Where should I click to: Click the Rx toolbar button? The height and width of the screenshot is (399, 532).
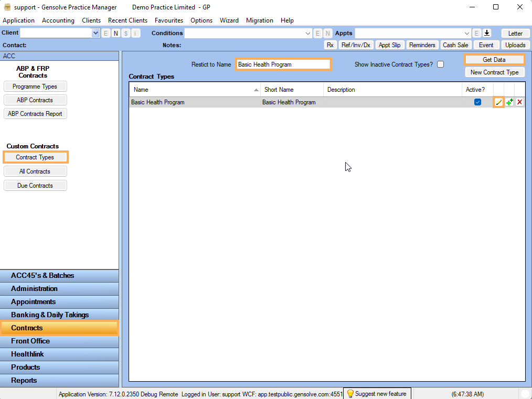pos(330,45)
